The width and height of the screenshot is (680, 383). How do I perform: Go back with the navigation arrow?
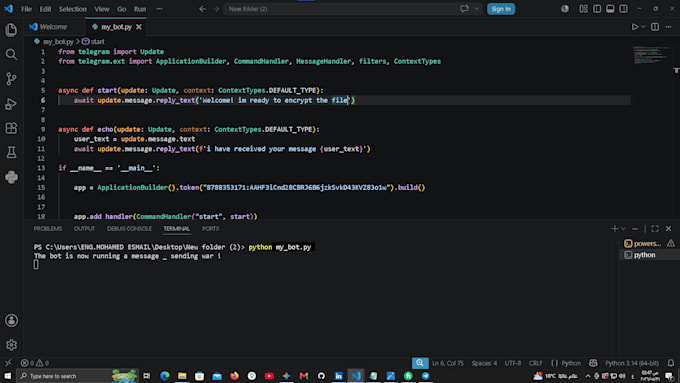(203, 9)
